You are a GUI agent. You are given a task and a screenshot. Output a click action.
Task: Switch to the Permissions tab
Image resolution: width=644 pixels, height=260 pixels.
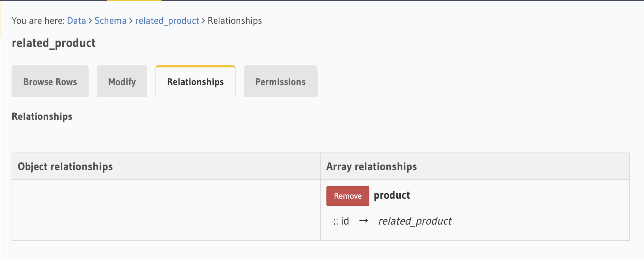[x=280, y=82]
